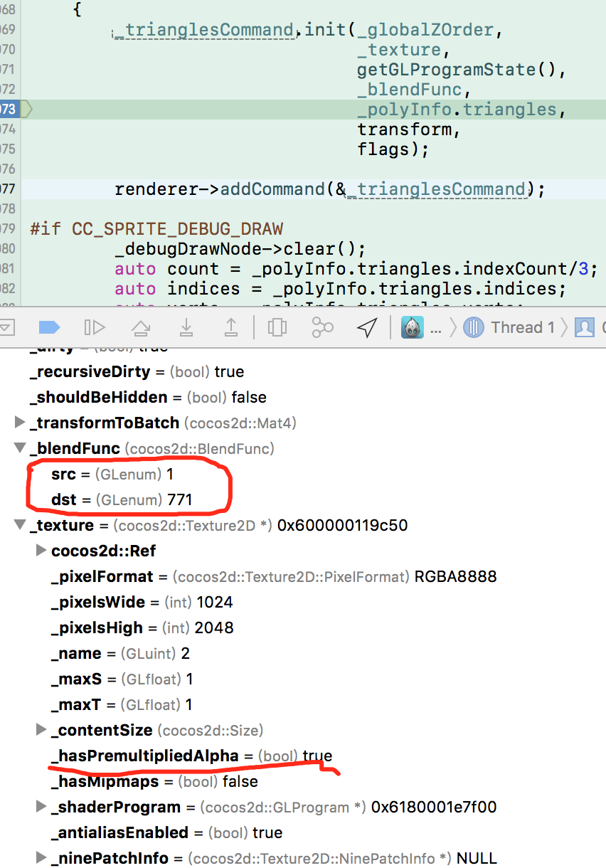Click the Step Out icon
The height and width of the screenshot is (868, 606).
(x=231, y=327)
